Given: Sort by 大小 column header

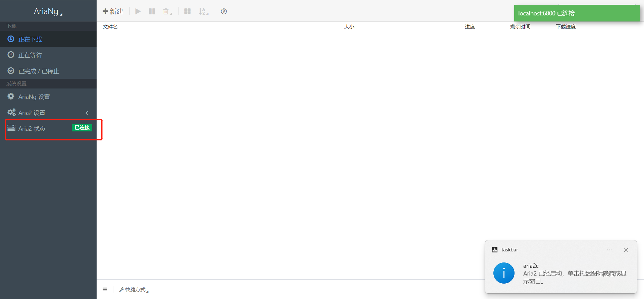Looking at the screenshot, I should pos(349,26).
